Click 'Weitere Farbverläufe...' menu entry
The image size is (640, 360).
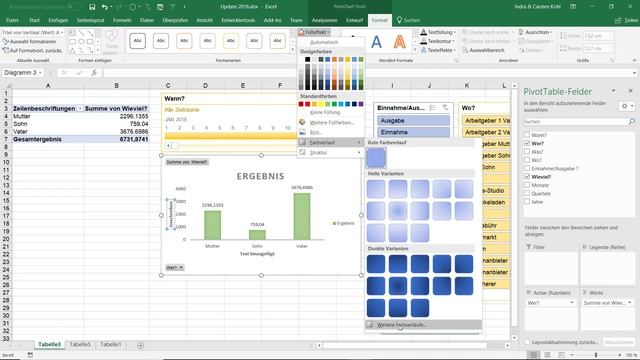pos(423,325)
